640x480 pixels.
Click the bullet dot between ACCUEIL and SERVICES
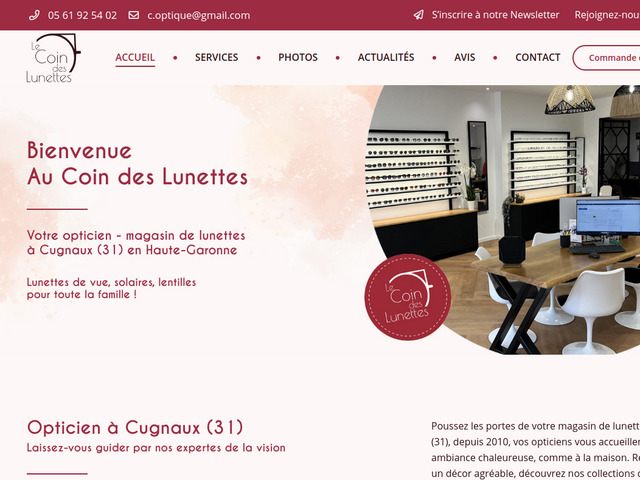point(175,58)
